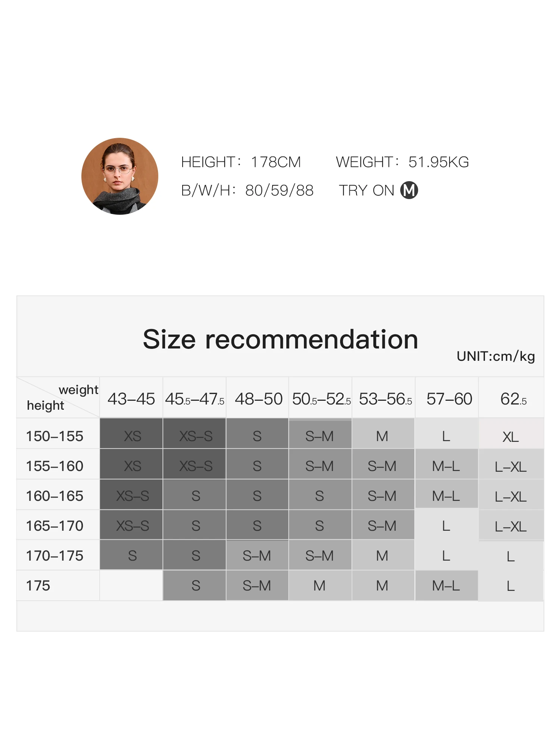Click L-XL cell in the 155–160 row
The height and width of the screenshot is (747, 560).
click(511, 467)
